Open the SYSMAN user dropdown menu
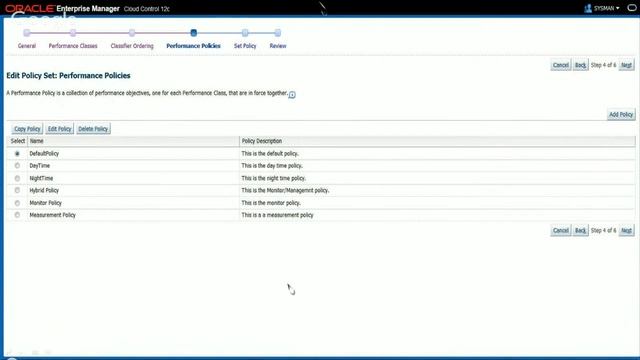Viewport: 640px width, 360px height. coord(607,8)
